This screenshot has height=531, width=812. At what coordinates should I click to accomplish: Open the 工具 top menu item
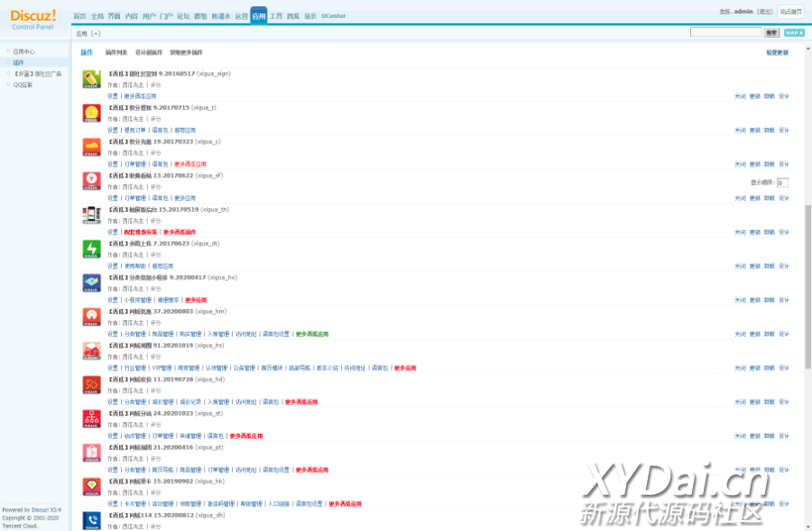(276, 16)
